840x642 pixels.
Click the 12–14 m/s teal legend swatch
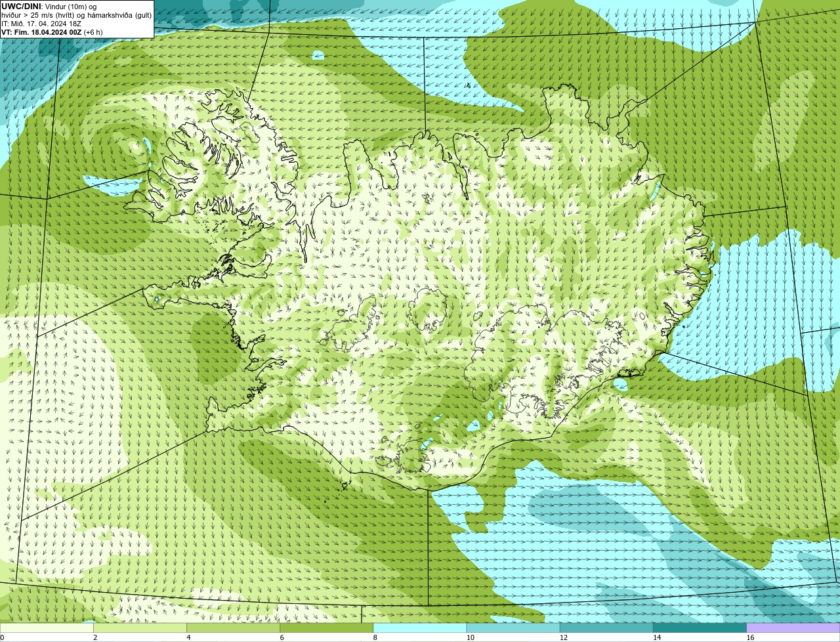[606, 628]
